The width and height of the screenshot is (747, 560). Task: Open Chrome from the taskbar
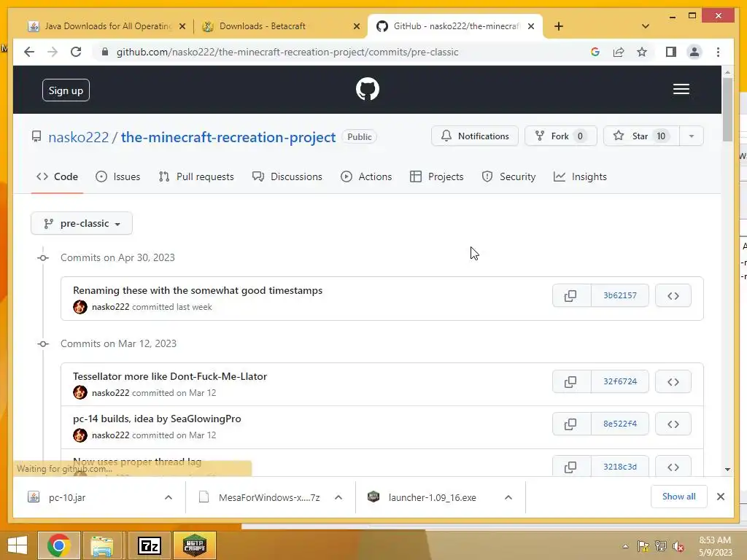pos(58,545)
